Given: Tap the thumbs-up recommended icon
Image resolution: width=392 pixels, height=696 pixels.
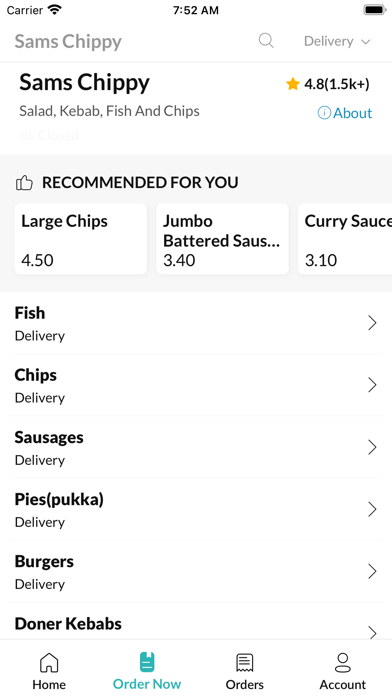Looking at the screenshot, I should pos(24,182).
